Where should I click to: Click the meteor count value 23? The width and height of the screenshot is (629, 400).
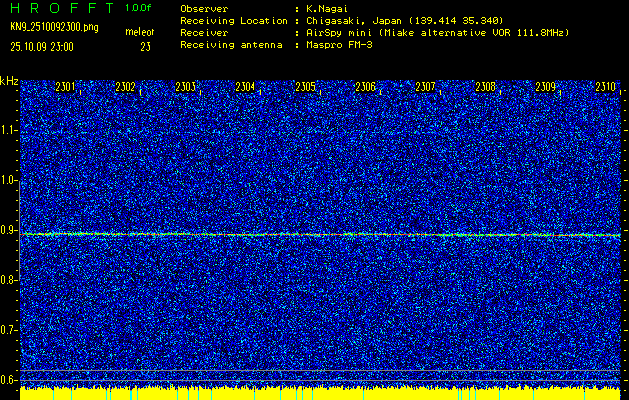146,46
